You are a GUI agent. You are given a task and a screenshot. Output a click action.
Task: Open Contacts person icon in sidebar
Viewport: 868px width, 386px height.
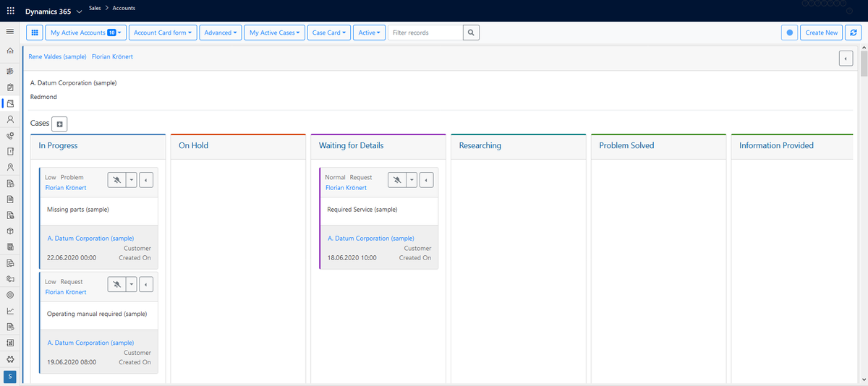pos(10,119)
